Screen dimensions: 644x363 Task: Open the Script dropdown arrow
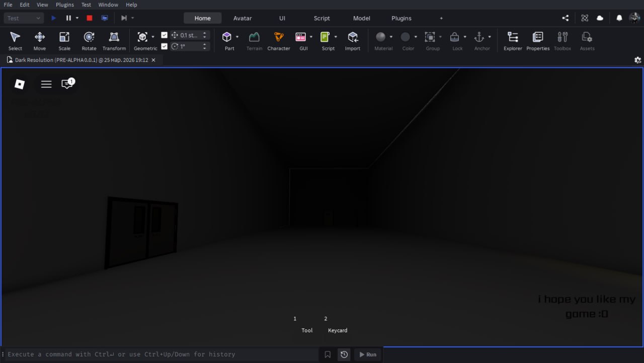[x=336, y=37]
